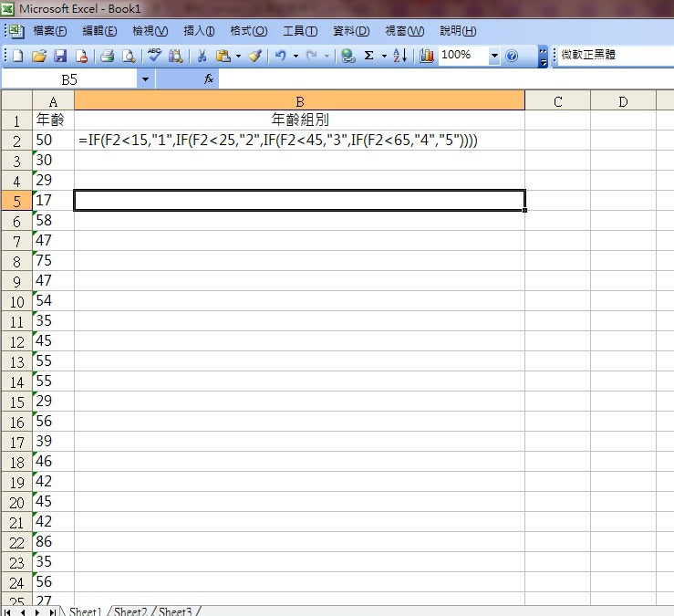Switch to the Sheet2 tab
The width and height of the screenshot is (674, 616).
point(130,611)
